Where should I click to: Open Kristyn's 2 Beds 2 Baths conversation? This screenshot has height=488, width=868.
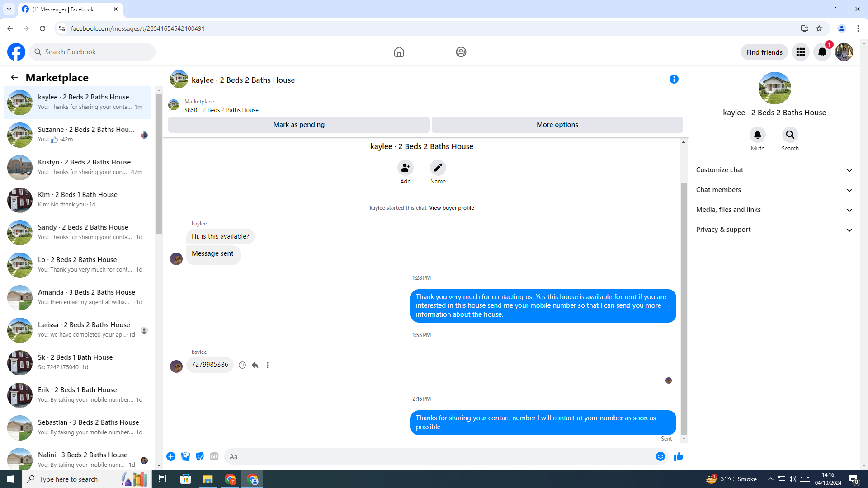(x=78, y=167)
